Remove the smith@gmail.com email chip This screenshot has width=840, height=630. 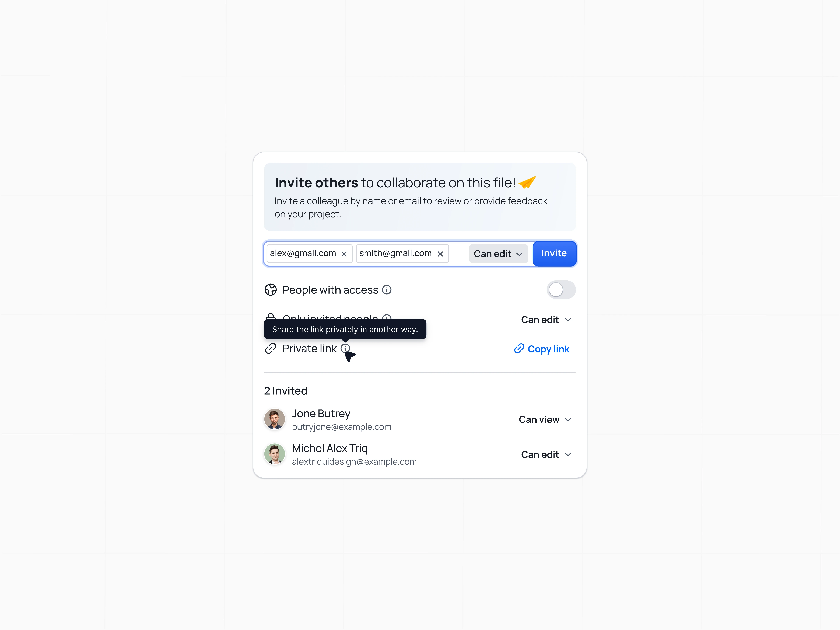(x=440, y=254)
